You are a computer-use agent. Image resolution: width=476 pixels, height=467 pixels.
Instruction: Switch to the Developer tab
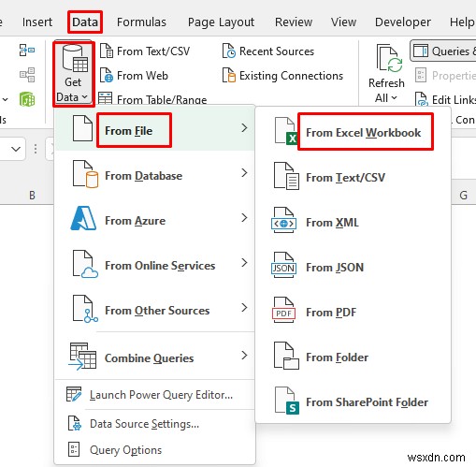pyautogui.click(x=403, y=22)
